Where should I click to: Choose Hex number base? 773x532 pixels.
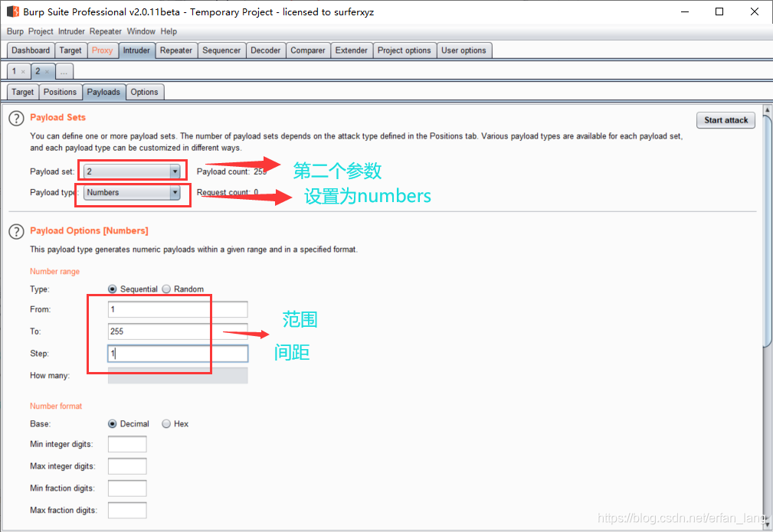[x=166, y=423]
